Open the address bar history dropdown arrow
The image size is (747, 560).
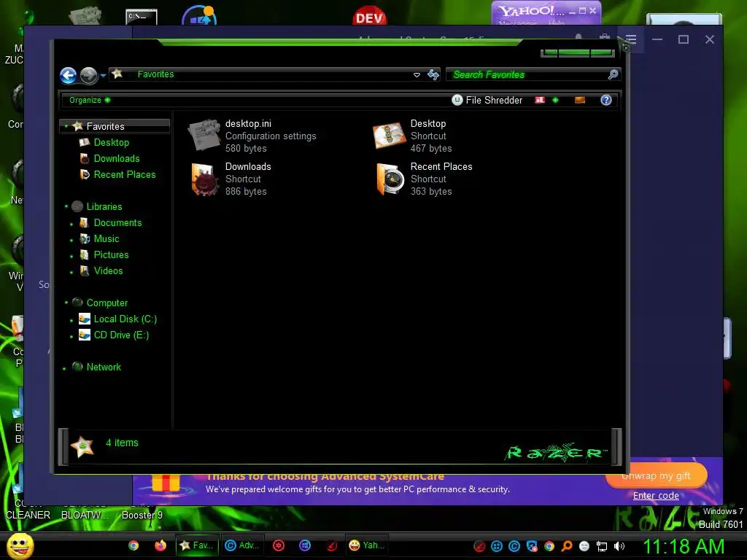click(x=417, y=75)
